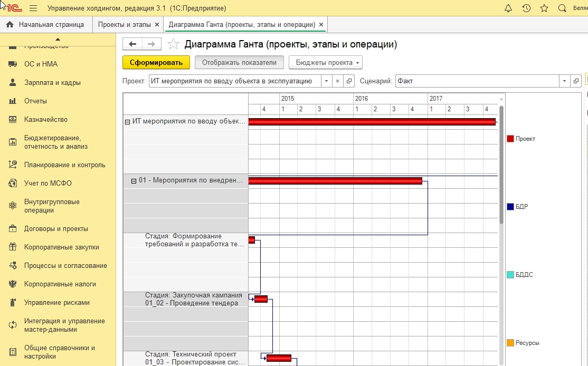Open Корпоративные закупки section

click(x=62, y=247)
